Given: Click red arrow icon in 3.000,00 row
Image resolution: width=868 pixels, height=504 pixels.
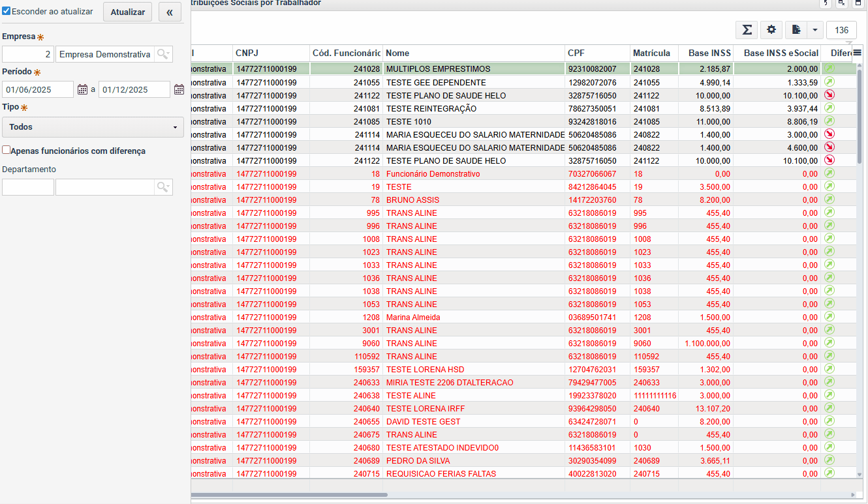Looking at the screenshot, I should point(829,134).
